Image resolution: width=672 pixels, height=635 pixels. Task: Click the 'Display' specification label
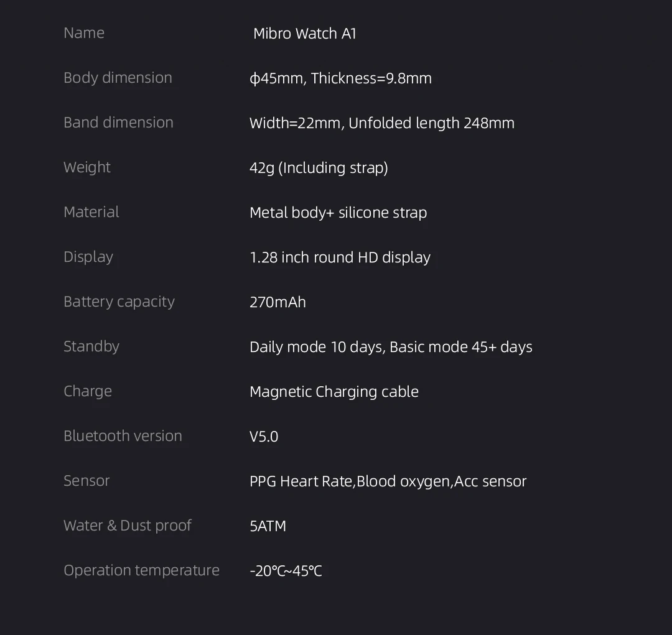tap(88, 257)
